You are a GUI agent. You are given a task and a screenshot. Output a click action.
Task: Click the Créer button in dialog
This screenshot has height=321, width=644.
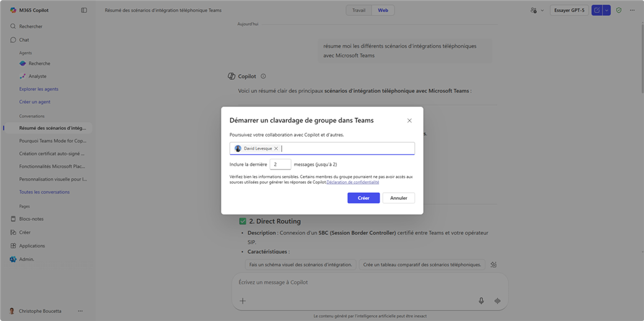pos(363,198)
